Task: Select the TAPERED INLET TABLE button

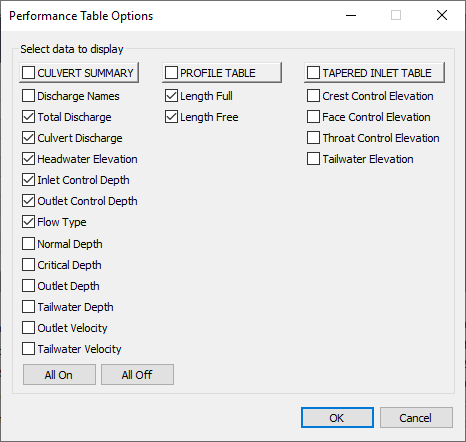Action: click(374, 72)
